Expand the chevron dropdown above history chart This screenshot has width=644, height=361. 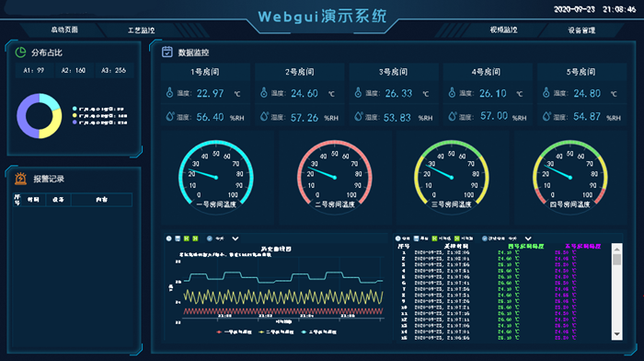(x=235, y=239)
